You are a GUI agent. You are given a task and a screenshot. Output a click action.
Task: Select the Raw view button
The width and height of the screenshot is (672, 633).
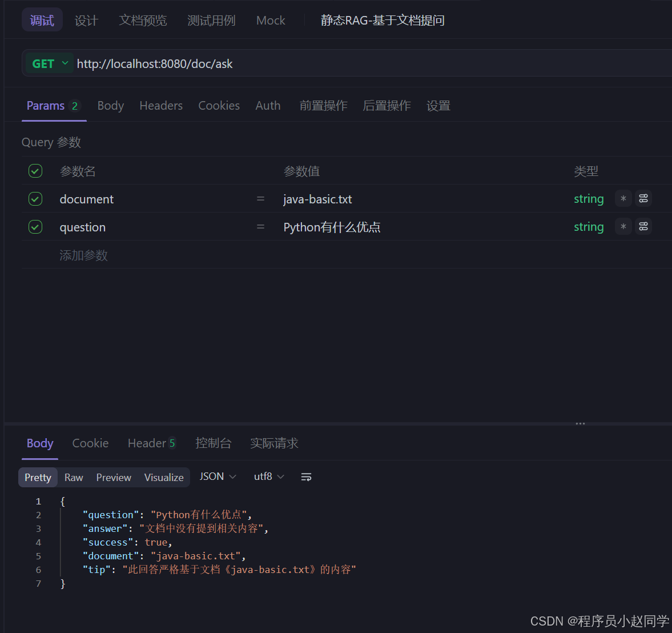click(74, 478)
